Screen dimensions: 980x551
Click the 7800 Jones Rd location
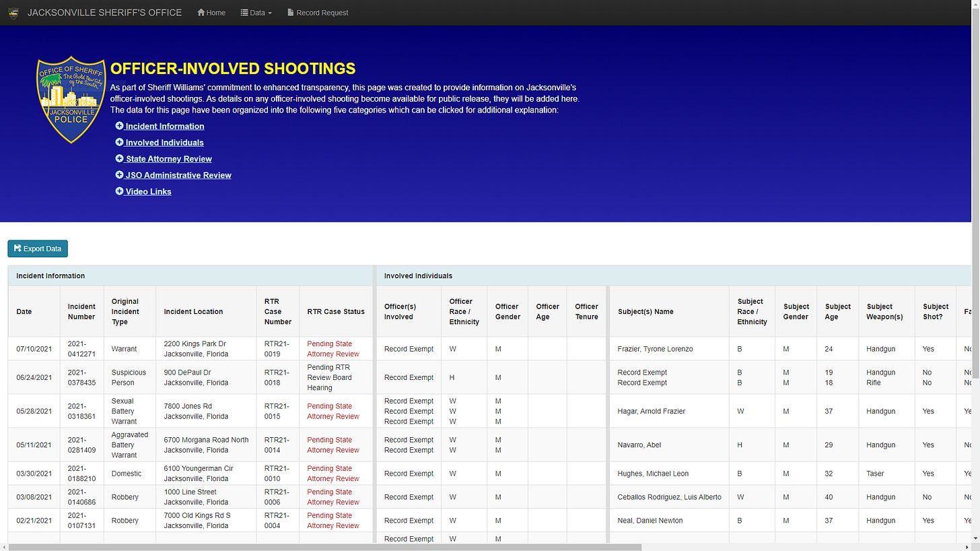point(206,411)
